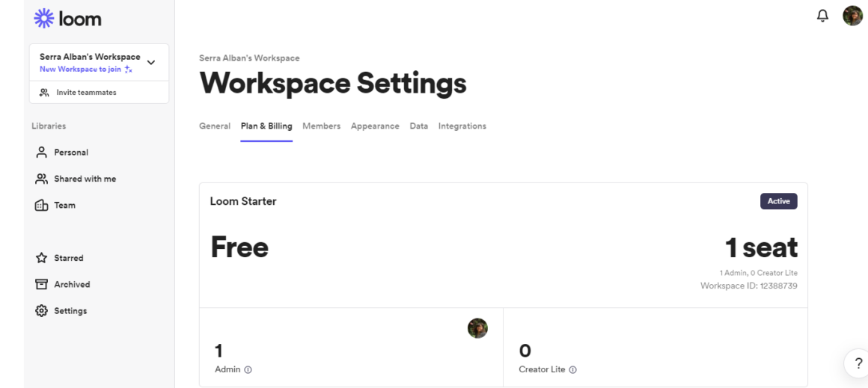Click the admin avatar in the Admin card
The width and height of the screenshot is (868, 388).
pyautogui.click(x=477, y=328)
